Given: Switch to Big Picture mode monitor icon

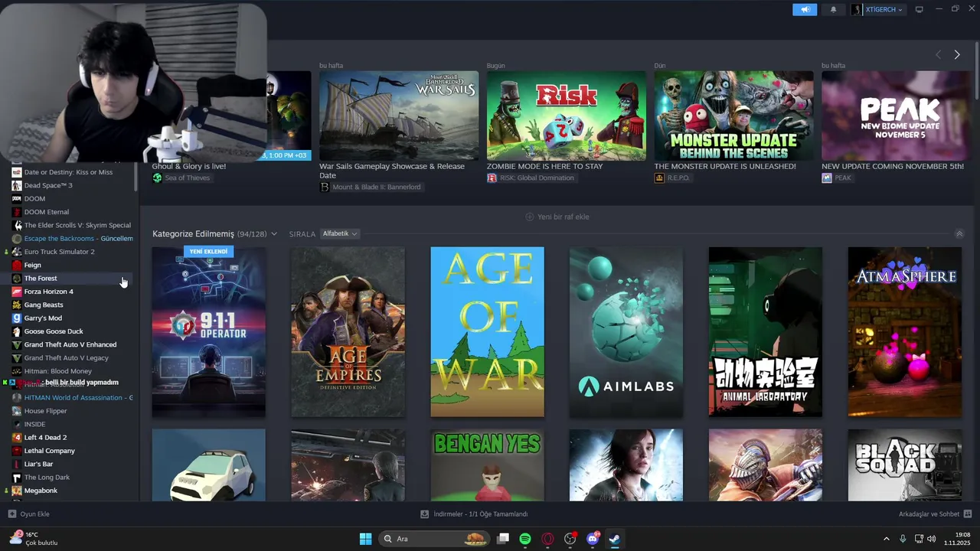Looking at the screenshot, I should pos(920,9).
